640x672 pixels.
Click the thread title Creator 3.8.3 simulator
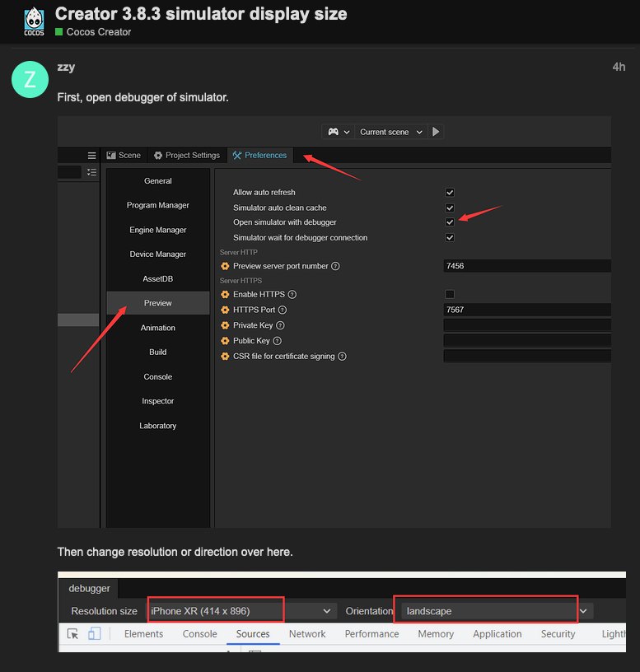pos(201,14)
